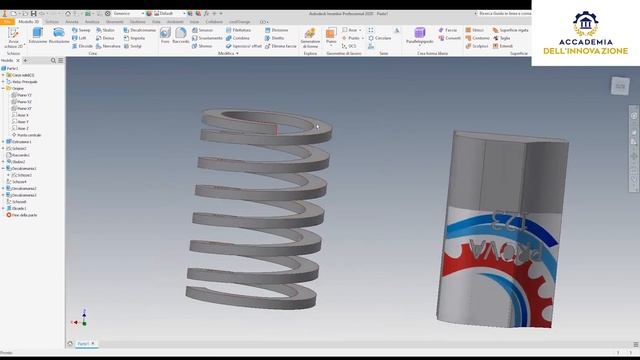Screen dimensions: 640x360
Task: Open the Punto dropdown arrow
Action: (362, 38)
